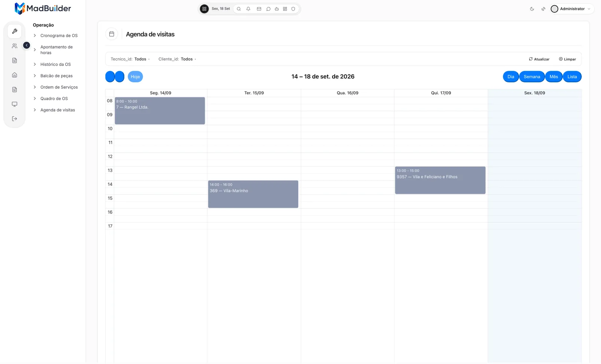The image size is (601, 364).
Task: Expand chevron next to Histórico da OS
Action: click(x=35, y=64)
